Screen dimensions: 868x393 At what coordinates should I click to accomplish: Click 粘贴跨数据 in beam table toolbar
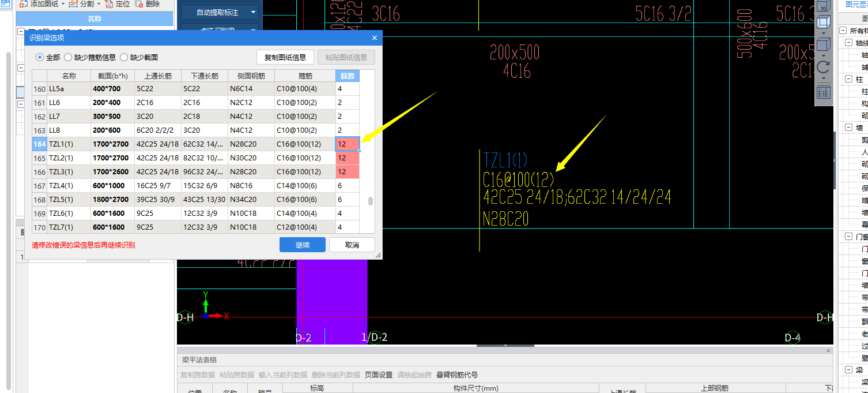point(237,375)
